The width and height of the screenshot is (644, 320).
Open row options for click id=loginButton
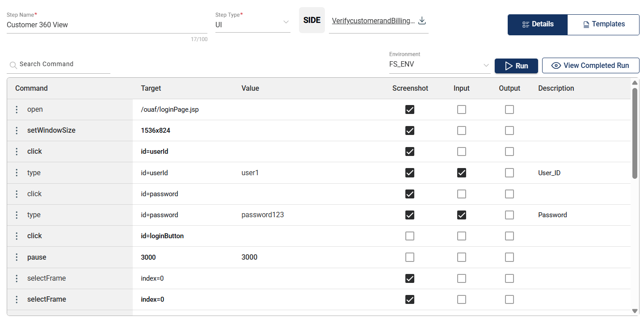coord(17,236)
